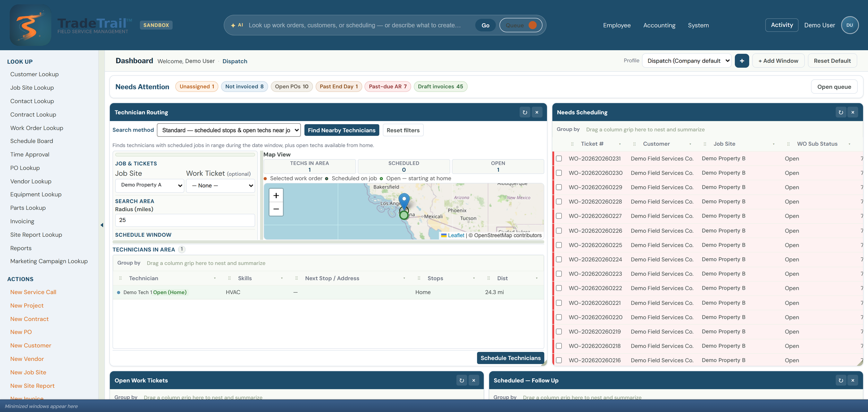Click the Add Window button

click(778, 61)
